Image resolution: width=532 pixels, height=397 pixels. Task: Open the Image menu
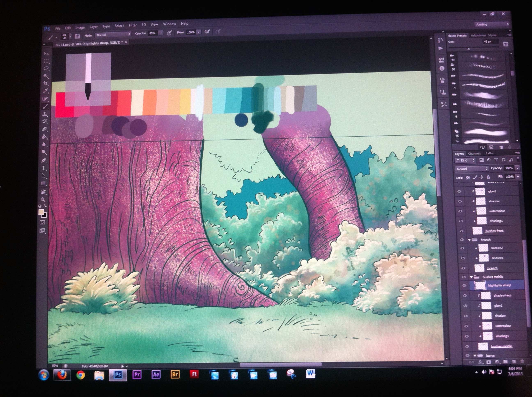(x=80, y=27)
